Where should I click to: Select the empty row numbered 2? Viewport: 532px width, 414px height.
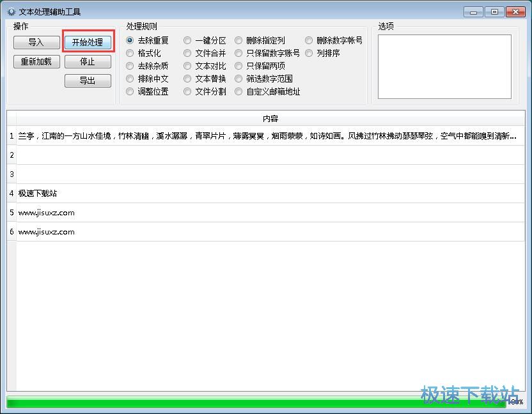[x=270, y=155]
